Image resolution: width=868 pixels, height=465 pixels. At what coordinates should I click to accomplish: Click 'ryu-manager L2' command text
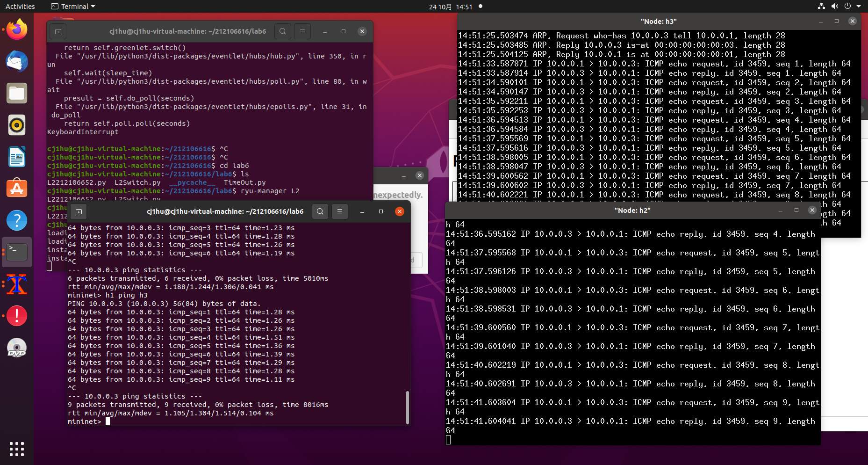[270, 191]
